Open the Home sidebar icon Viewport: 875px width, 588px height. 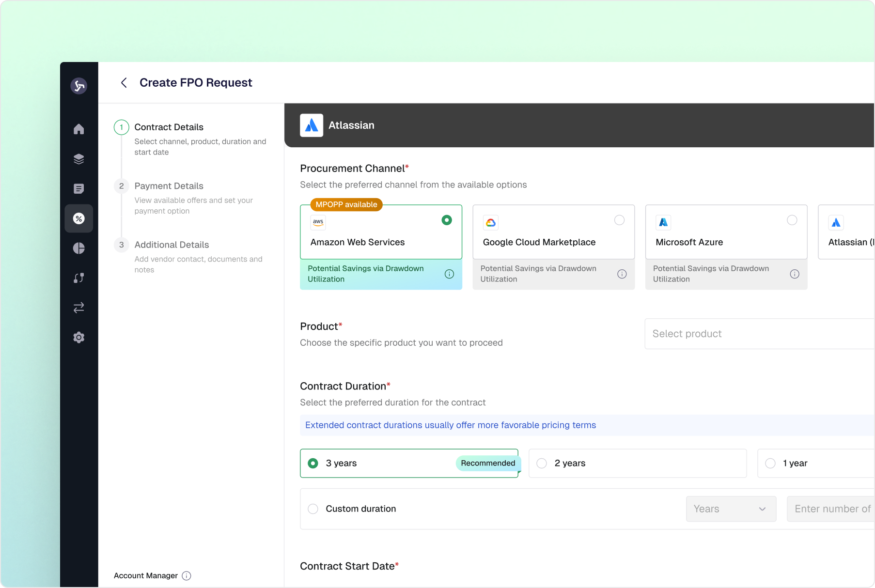(79, 129)
